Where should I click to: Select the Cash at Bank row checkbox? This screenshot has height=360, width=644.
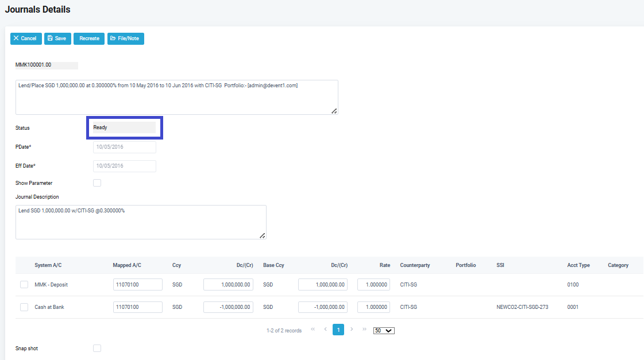click(x=24, y=307)
